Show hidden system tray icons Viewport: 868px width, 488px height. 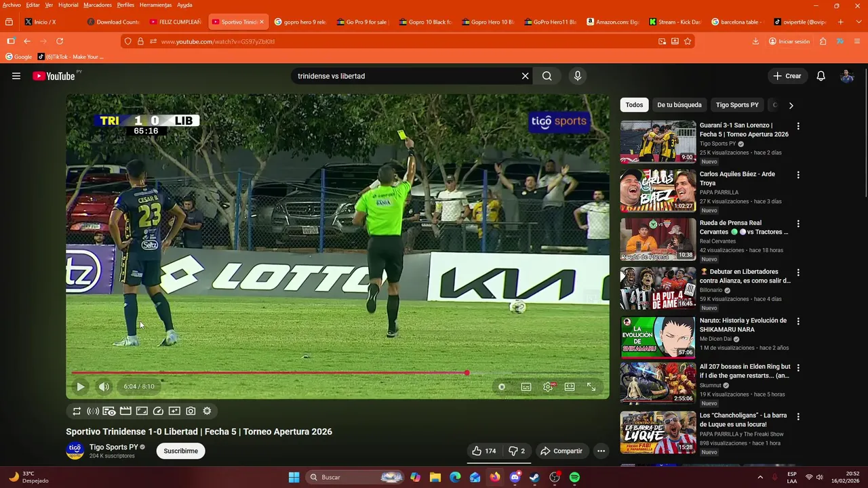pos(759,477)
